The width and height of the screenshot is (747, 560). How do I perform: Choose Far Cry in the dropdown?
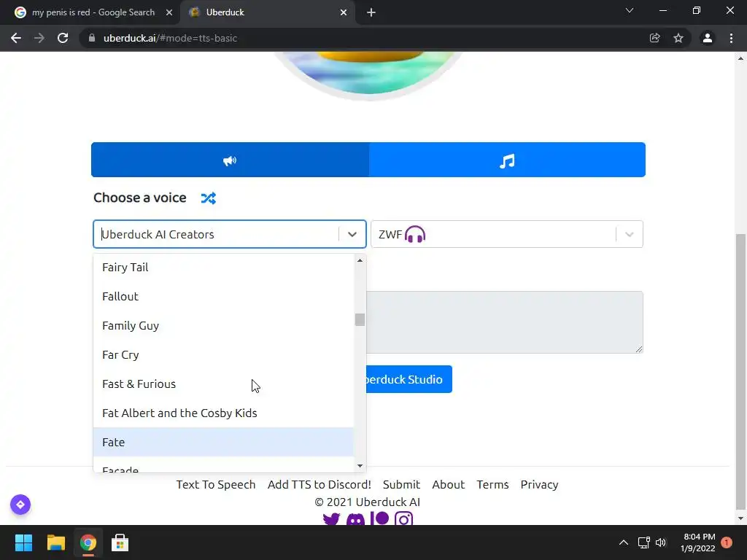(223, 355)
